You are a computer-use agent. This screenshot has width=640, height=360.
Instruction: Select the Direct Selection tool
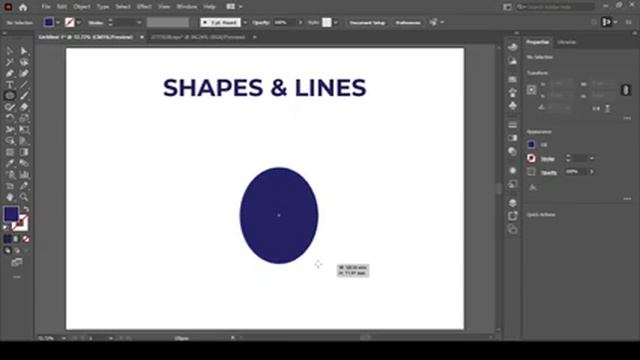[24, 51]
